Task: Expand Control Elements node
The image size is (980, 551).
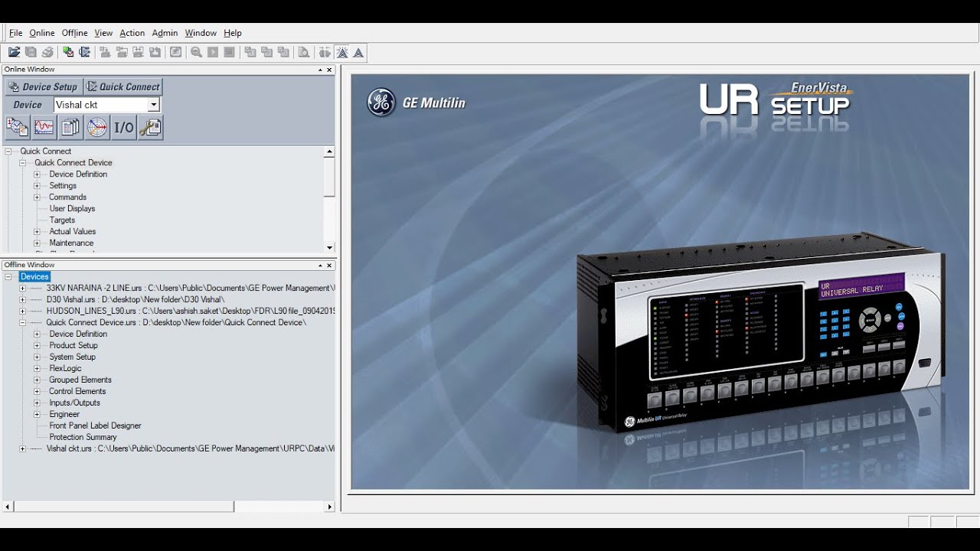Action: coord(37,392)
